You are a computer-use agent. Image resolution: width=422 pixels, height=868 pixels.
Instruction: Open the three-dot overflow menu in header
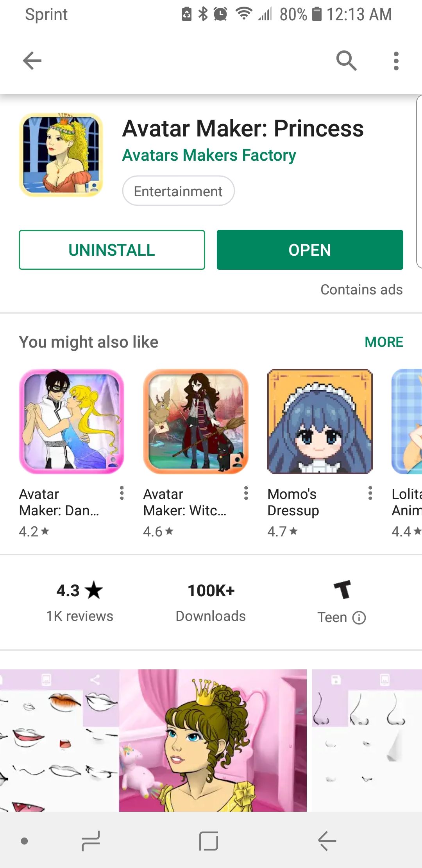396,61
